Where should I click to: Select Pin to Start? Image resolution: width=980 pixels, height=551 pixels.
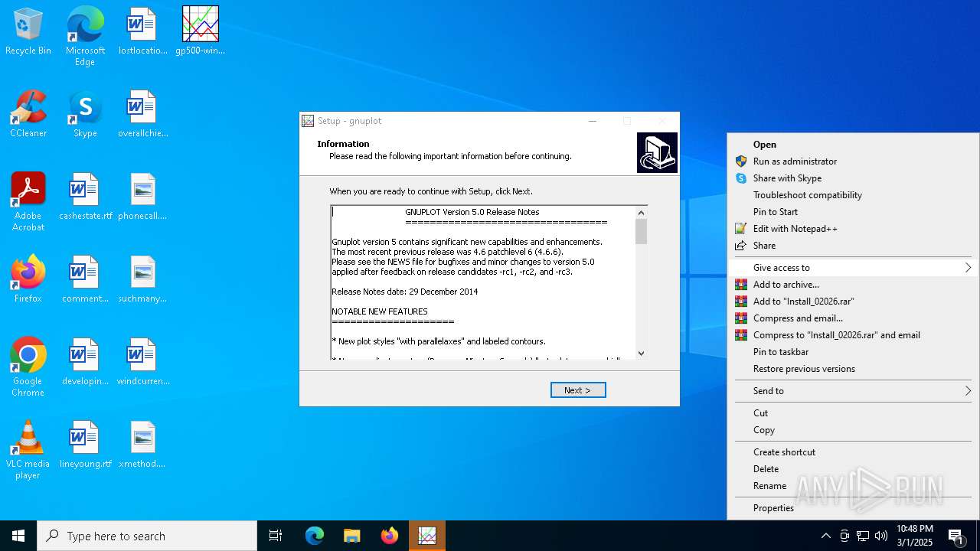[x=853, y=212]
